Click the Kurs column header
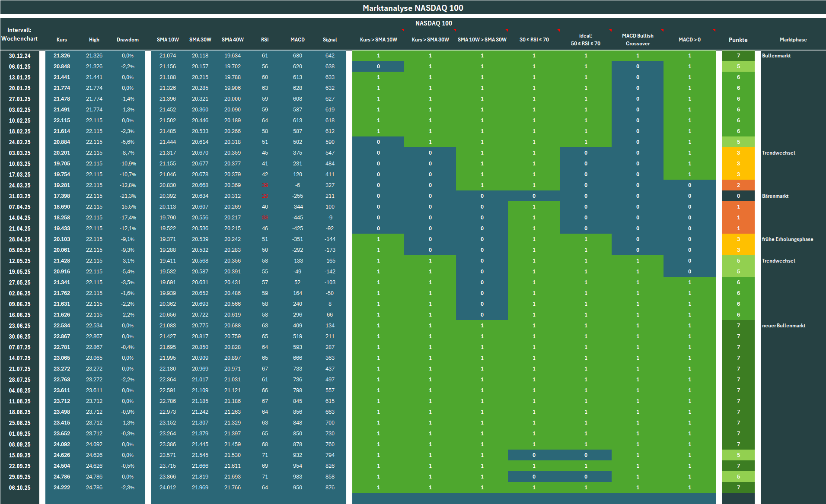This screenshot has height=504, width=826. click(x=62, y=40)
